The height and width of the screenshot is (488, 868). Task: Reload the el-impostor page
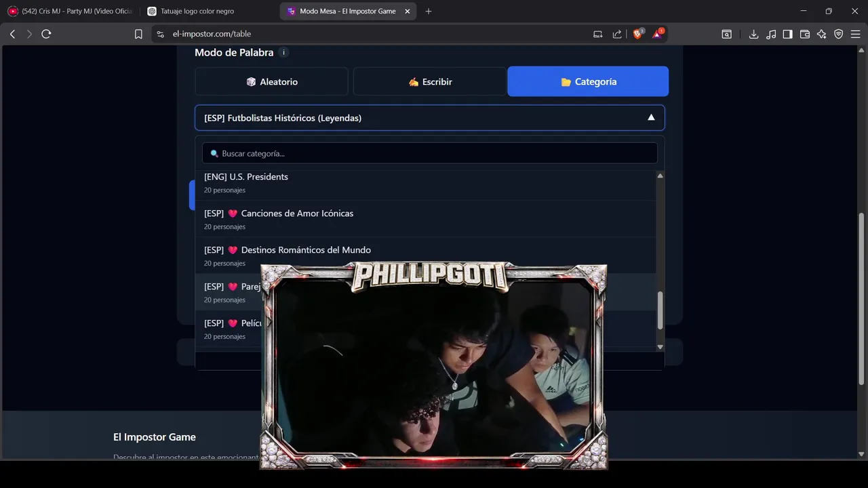pyautogui.click(x=46, y=34)
